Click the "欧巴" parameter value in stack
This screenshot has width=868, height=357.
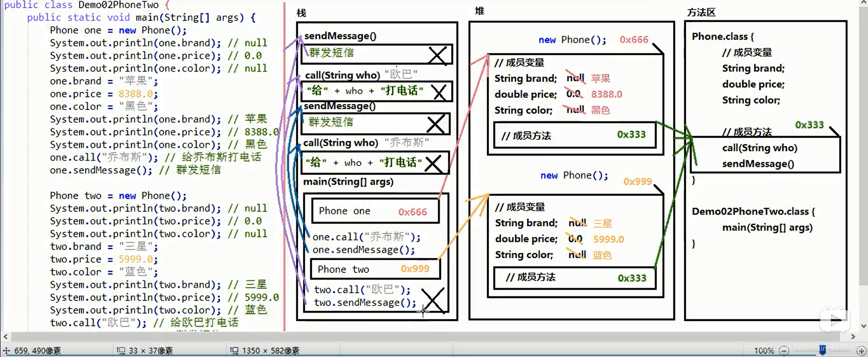click(401, 74)
